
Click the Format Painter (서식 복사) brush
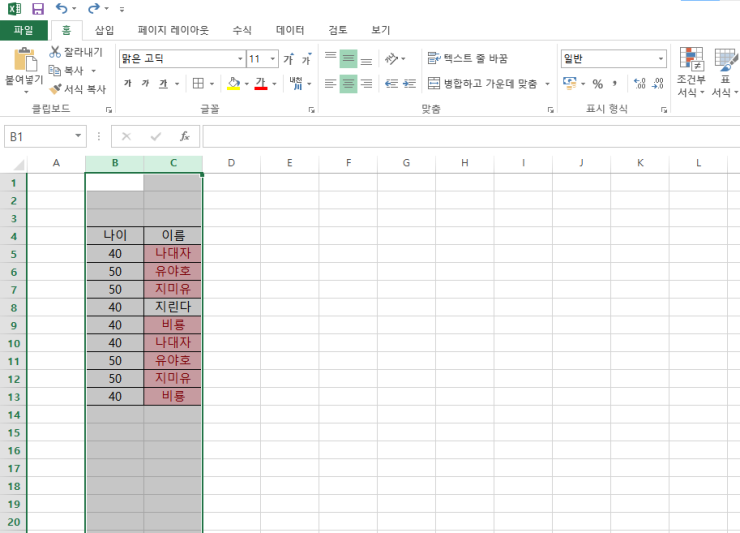55,89
